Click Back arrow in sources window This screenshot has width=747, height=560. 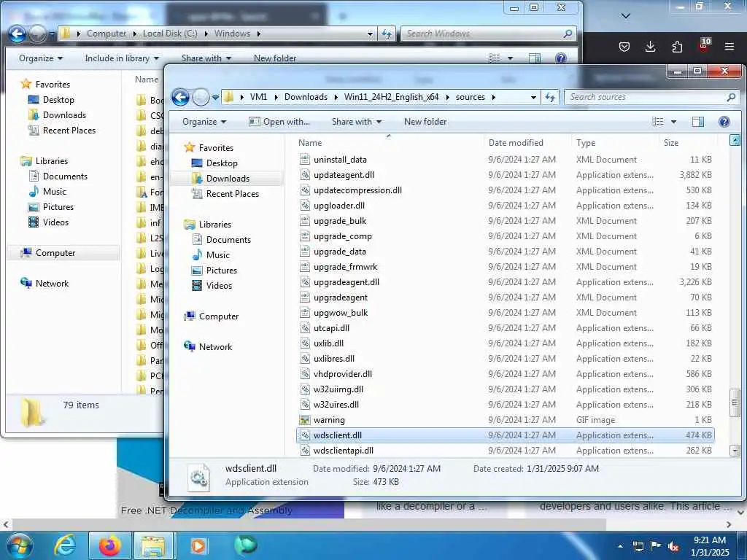(181, 98)
